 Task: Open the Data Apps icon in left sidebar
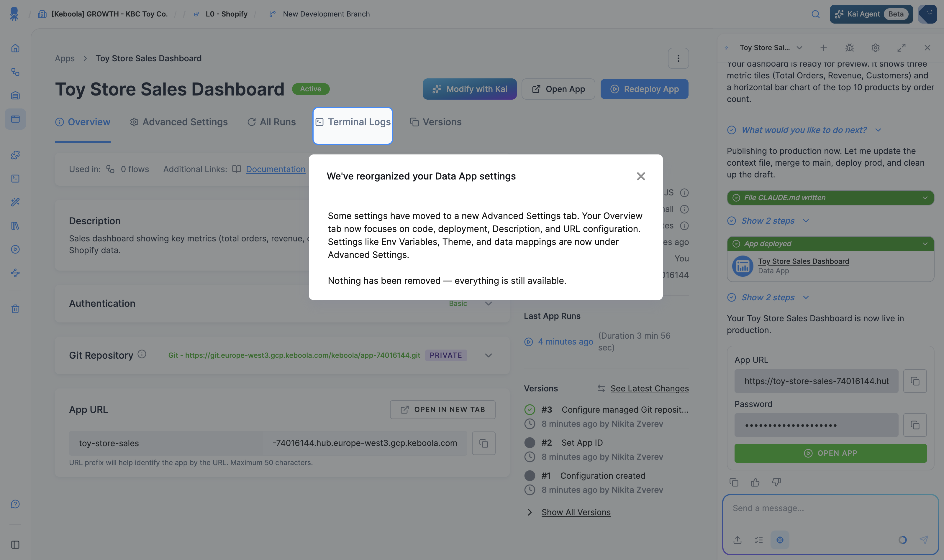(15, 119)
